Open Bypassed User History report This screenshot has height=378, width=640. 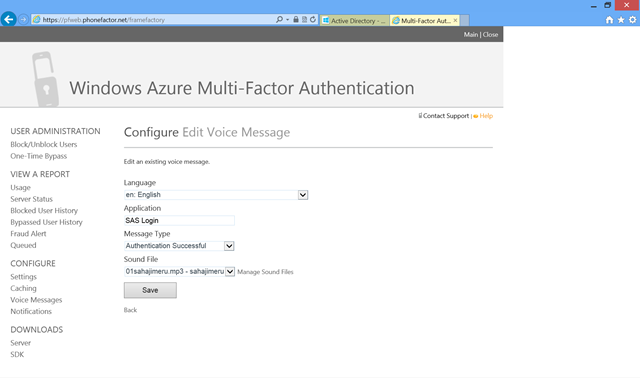pyautogui.click(x=46, y=222)
